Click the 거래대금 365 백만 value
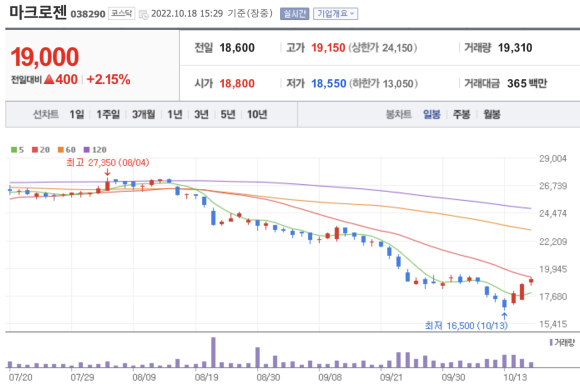 click(527, 84)
